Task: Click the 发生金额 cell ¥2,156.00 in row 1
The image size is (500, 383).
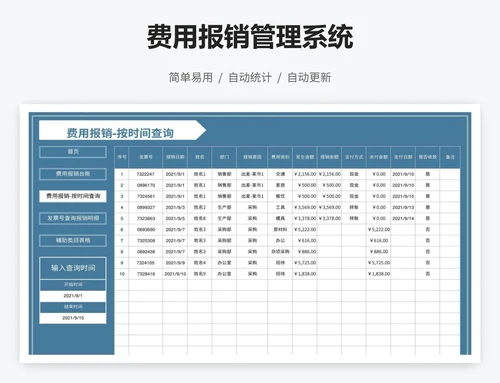Action: click(305, 174)
